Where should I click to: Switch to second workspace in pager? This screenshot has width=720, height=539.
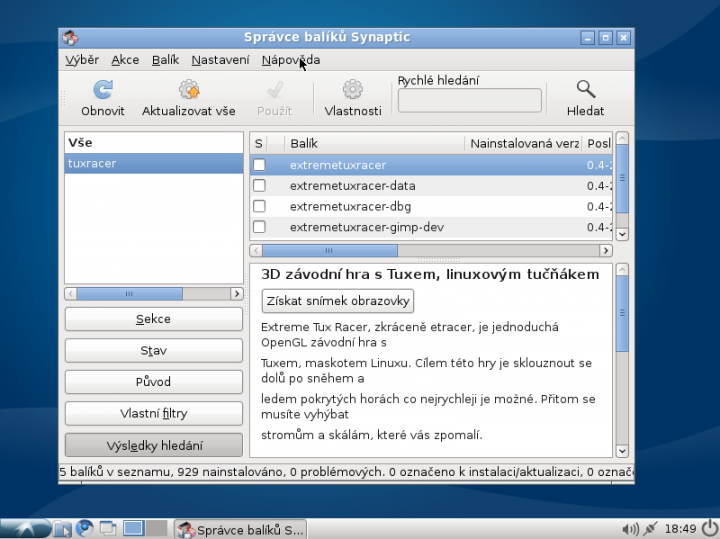[156, 528]
